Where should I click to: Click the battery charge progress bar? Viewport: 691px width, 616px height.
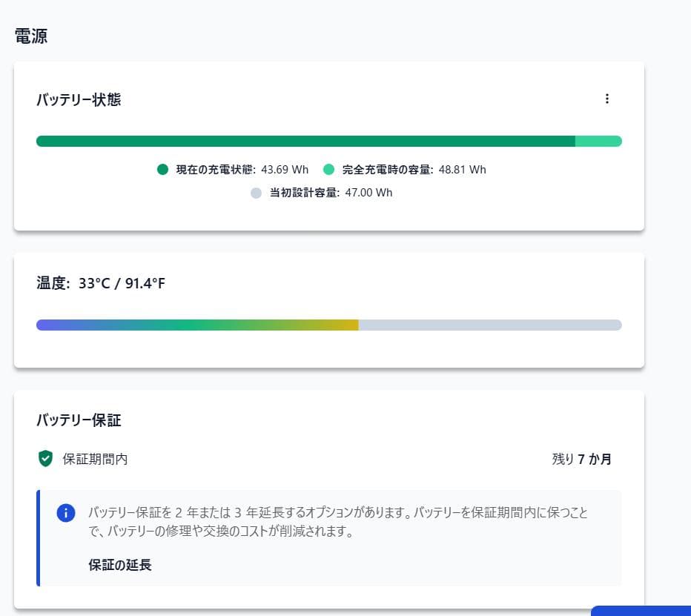pyautogui.click(x=328, y=140)
